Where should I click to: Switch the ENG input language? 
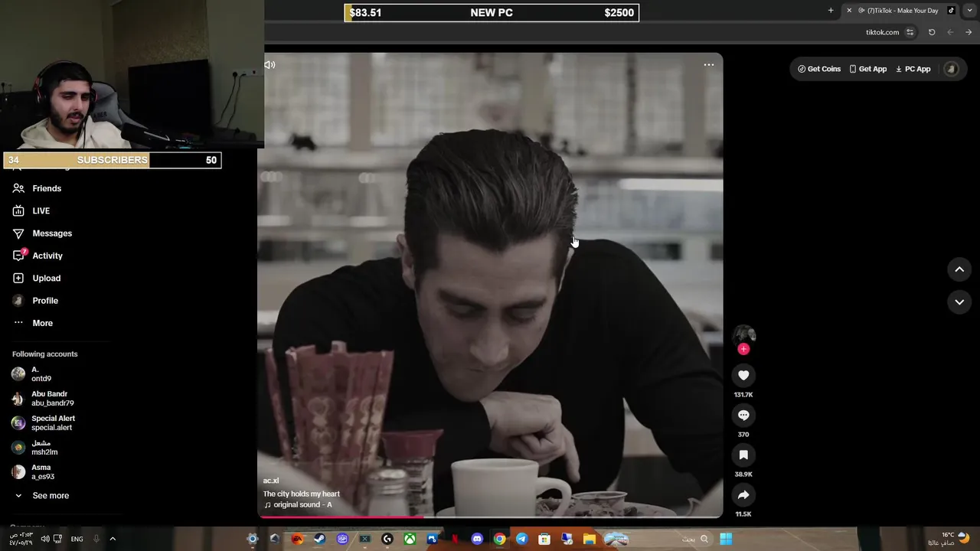coord(77,539)
